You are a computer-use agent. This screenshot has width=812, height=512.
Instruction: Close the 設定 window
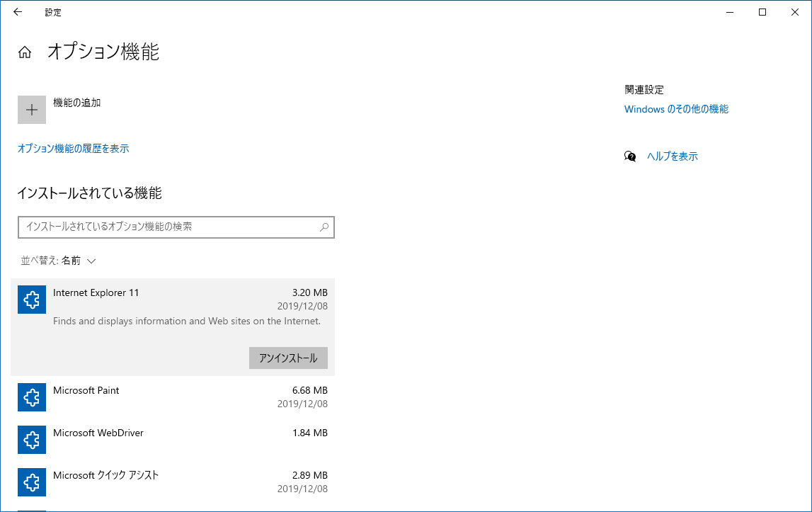[x=795, y=12]
